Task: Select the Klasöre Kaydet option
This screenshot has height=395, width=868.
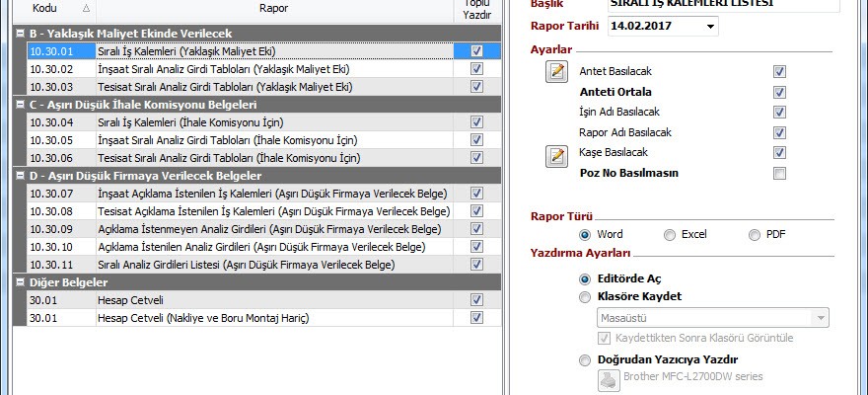Action: pos(586,296)
